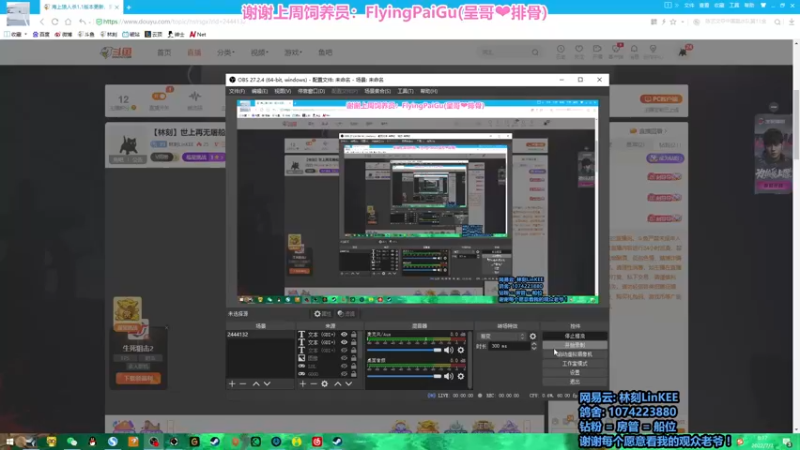Image resolution: width=800 pixels, height=450 pixels.
Task: Open Douyu history clock icon
Action: 560,51
